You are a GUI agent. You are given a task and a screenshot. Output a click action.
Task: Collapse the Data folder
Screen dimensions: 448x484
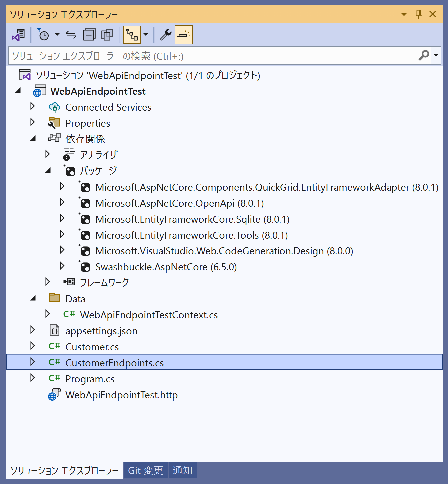(33, 298)
